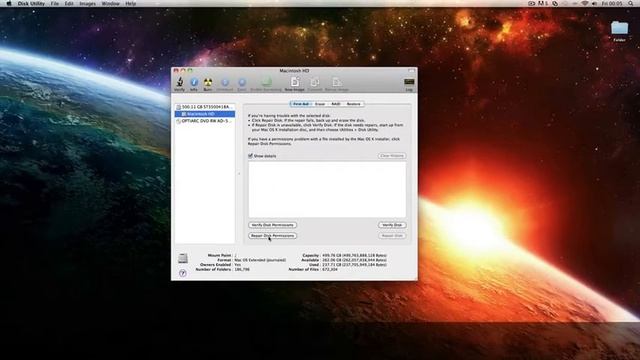
Task: Open the Apple menu
Action: tap(9, 3)
